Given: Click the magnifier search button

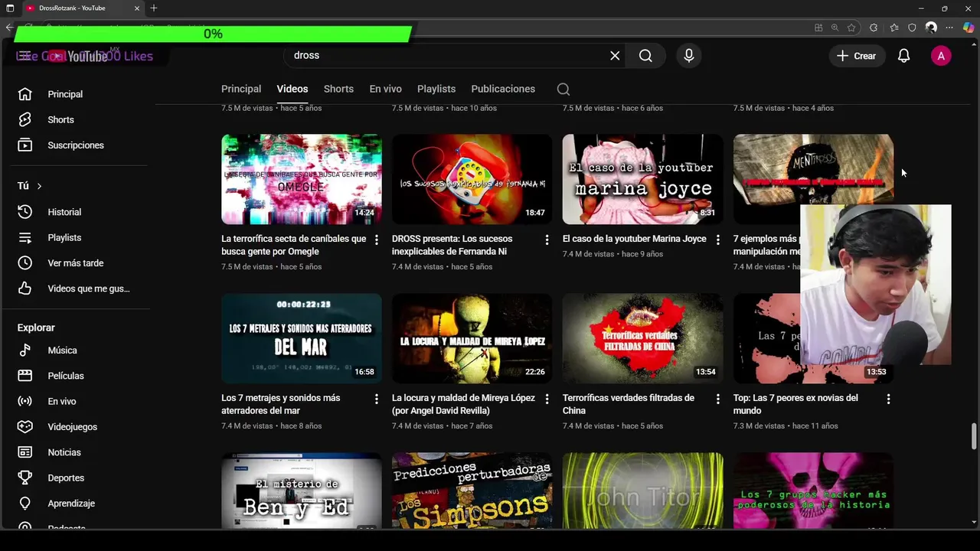Looking at the screenshot, I should [x=645, y=56].
